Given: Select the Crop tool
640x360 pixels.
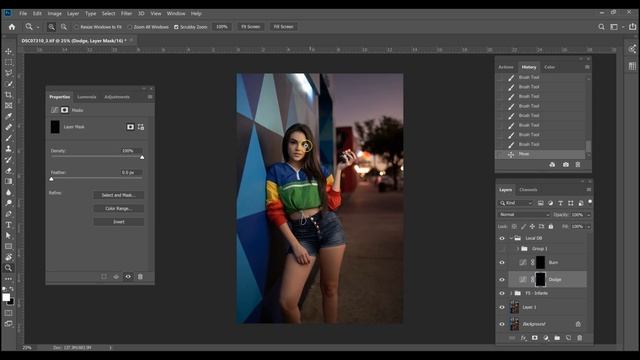Looking at the screenshot, I should tap(9, 95).
